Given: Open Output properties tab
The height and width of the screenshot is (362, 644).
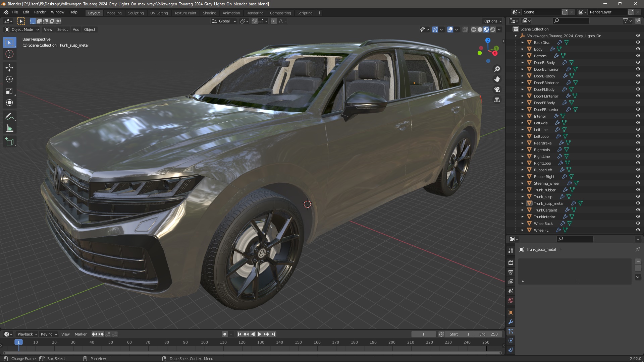Looking at the screenshot, I should coord(511,272).
